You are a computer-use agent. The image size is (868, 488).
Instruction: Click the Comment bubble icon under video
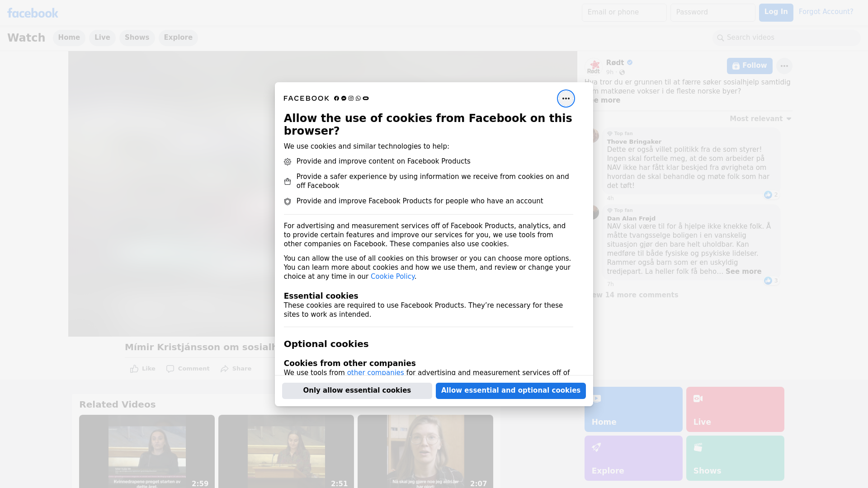click(170, 369)
